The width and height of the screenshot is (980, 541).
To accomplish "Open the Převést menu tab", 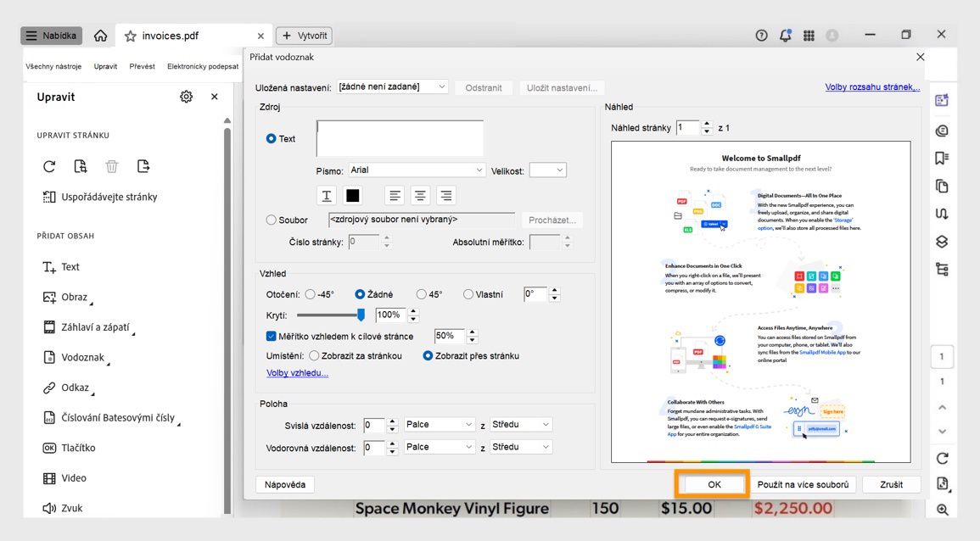I will coord(142,66).
